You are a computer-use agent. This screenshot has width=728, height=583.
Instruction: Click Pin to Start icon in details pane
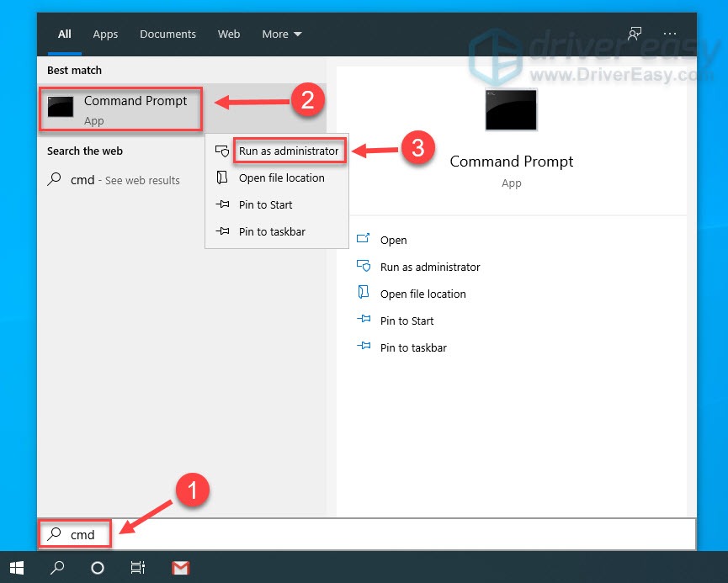pyautogui.click(x=364, y=319)
